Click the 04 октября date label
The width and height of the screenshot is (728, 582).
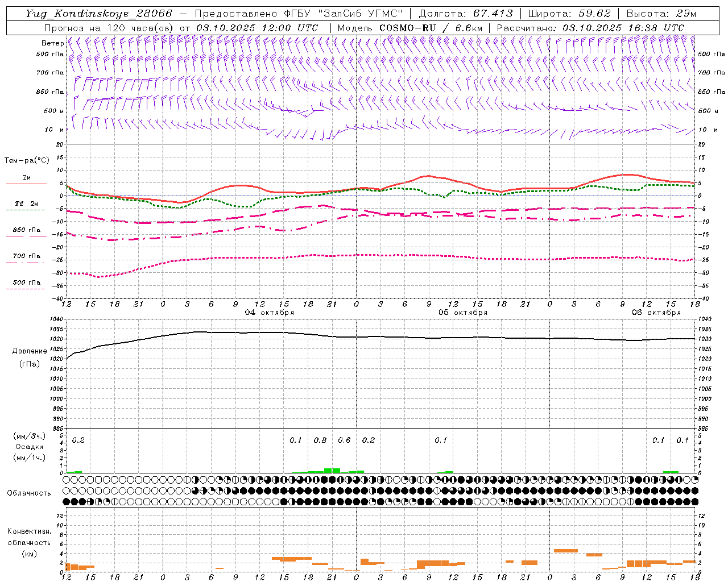[x=270, y=313]
